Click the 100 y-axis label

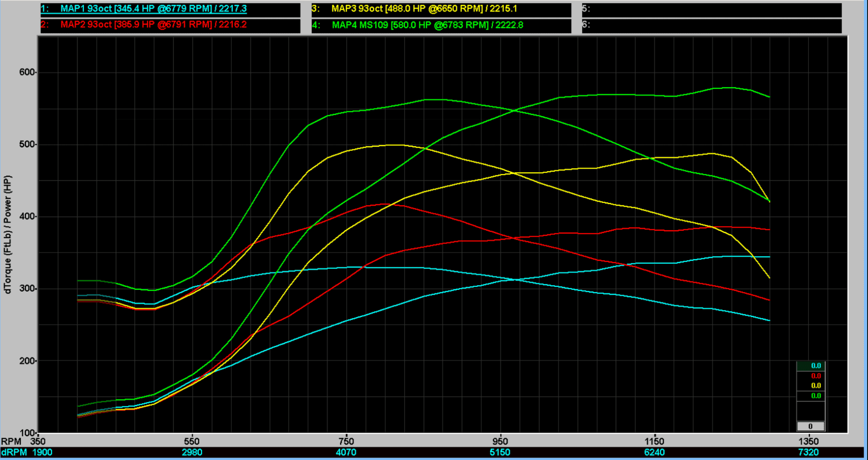coord(27,433)
